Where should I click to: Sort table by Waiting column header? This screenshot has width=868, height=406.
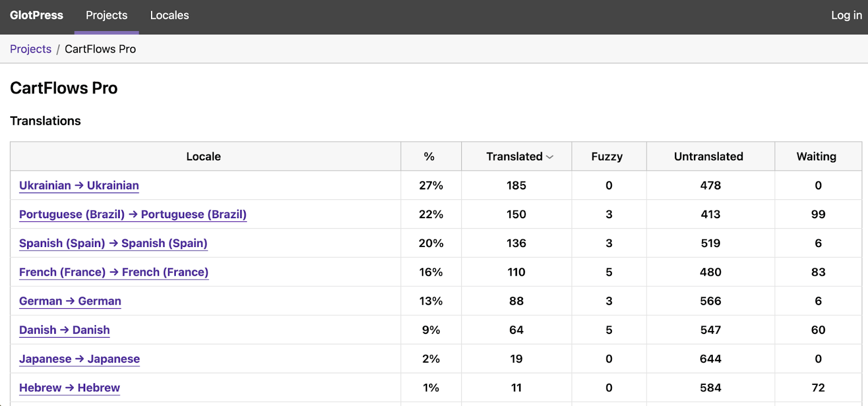click(816, 156)
